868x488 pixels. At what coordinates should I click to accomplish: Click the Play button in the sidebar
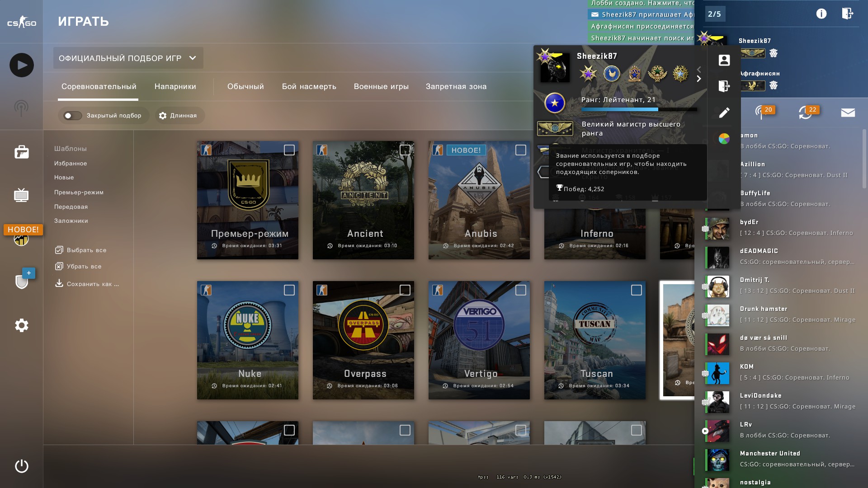[21, 65]
